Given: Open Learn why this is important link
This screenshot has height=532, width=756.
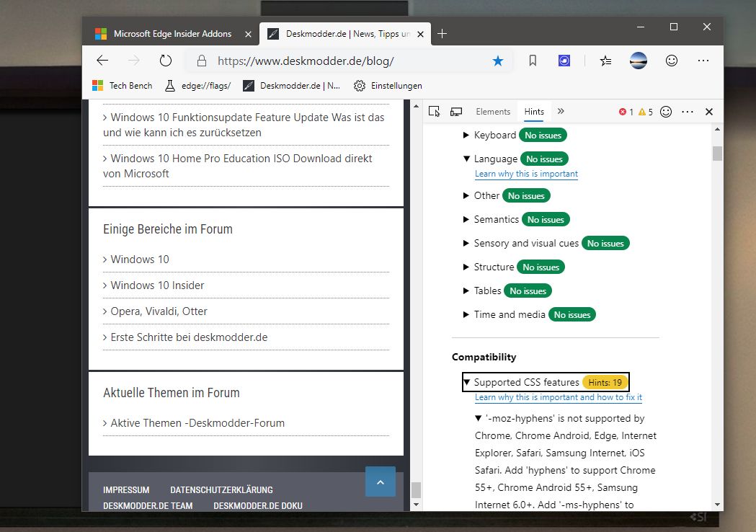Looking at the screenshot, I should (526, 174).
